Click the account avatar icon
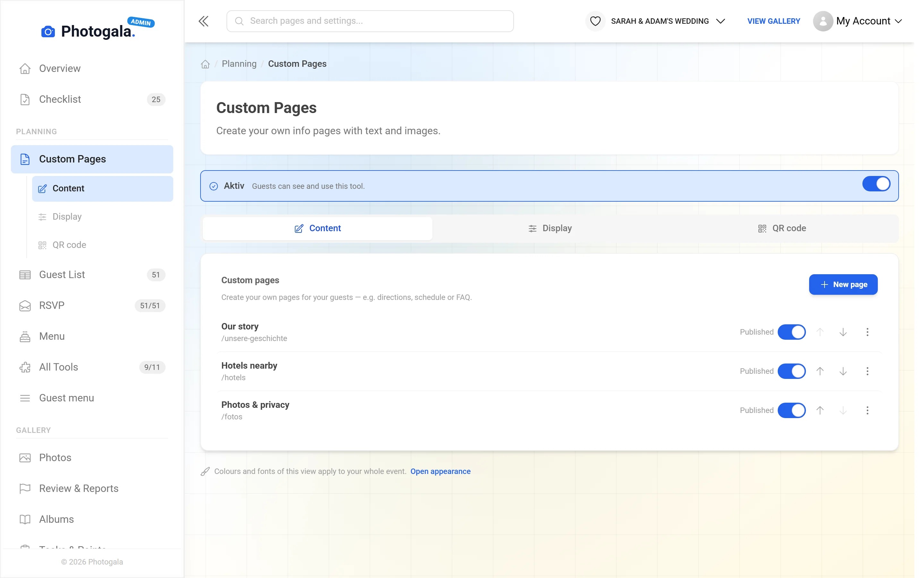This screenshot has width=924, height=578. tap(823, 21)
